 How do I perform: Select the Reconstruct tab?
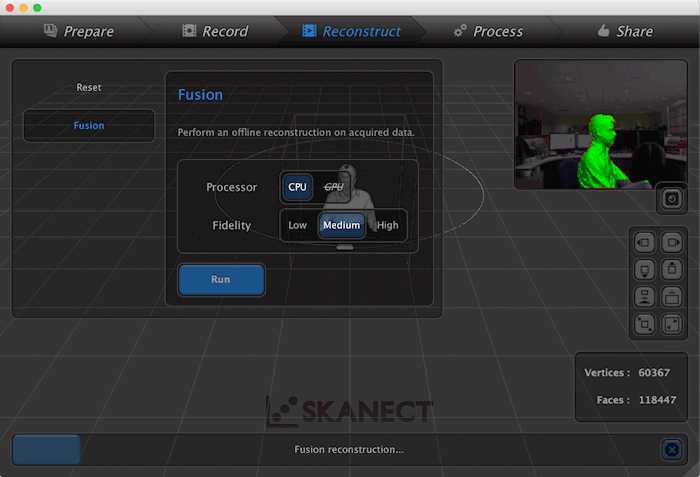[351, 31]
